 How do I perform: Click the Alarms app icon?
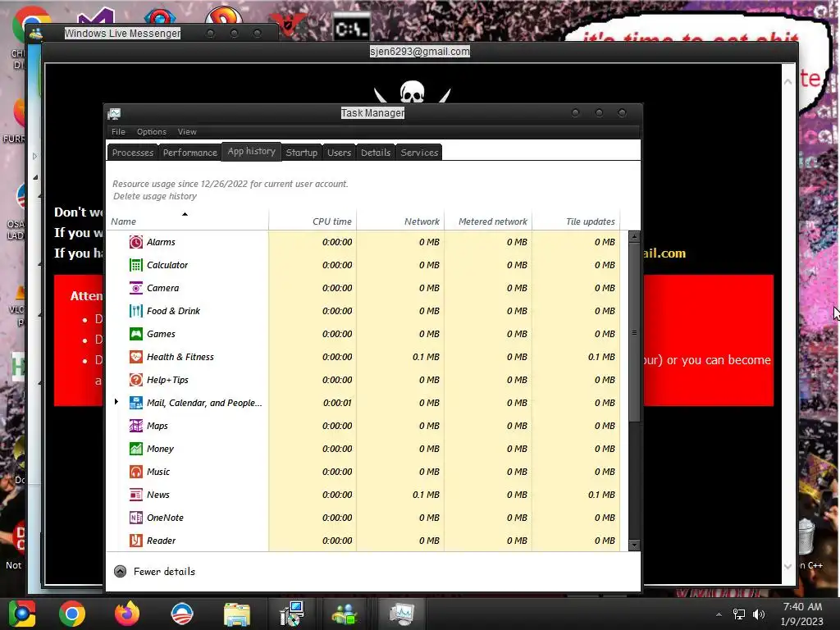(136, 242)
